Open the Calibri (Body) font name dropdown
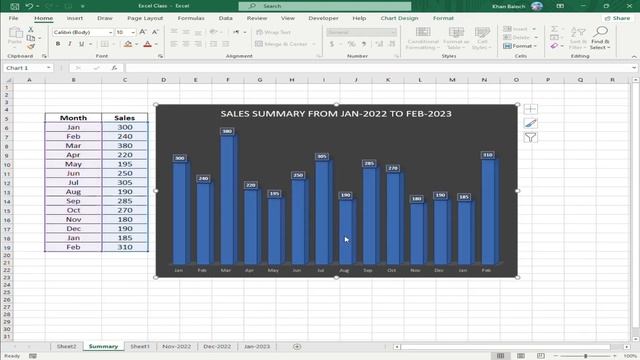The height and width of the screenshot is (360, 640). pyautogui.click(x=110, y=32)
